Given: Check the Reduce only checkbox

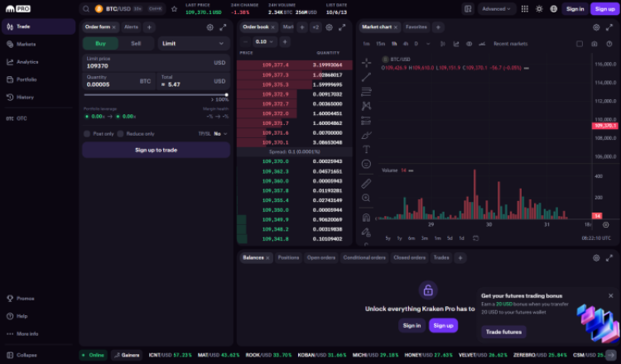Looking at the screenshot, I should [120, 134].
